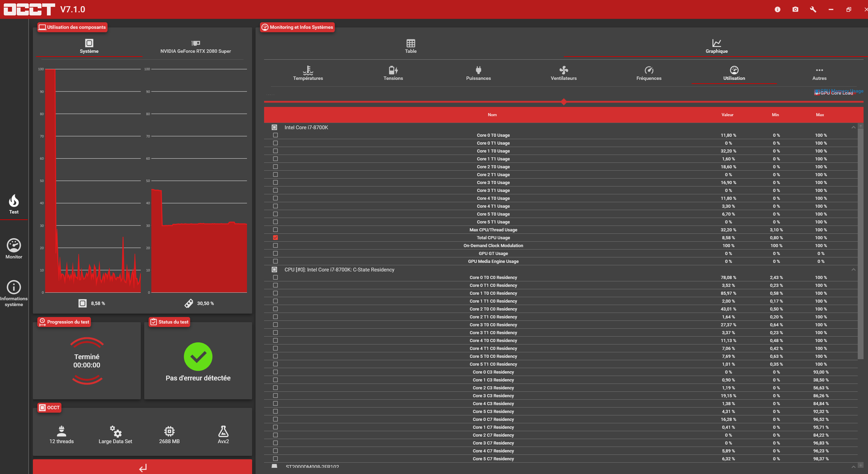Image resolution: width=868 pixels, height=474 pixels.
Task: Enable the Core 3 C3 Residency checkbox
Action: (275, 396)
